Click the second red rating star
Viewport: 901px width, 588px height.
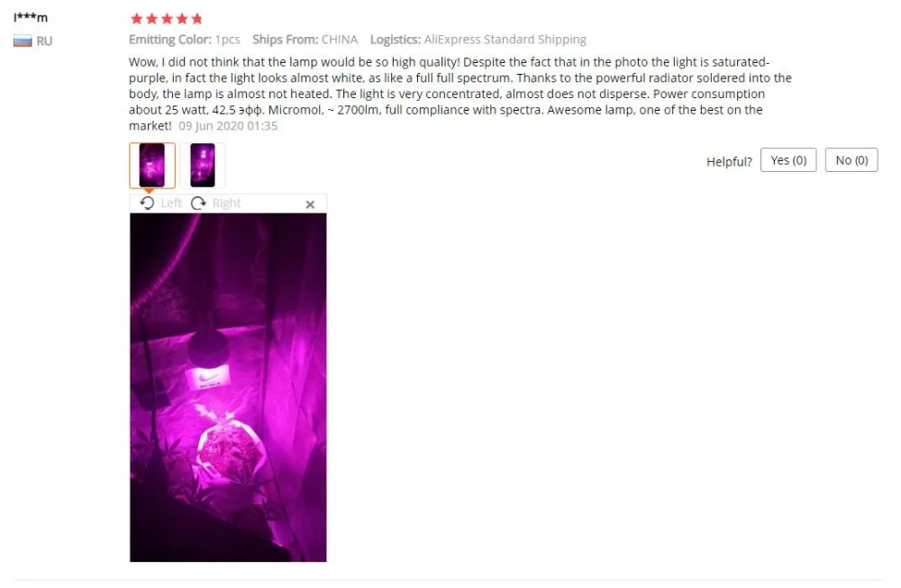pyautogui.click(x=151, y=19)
